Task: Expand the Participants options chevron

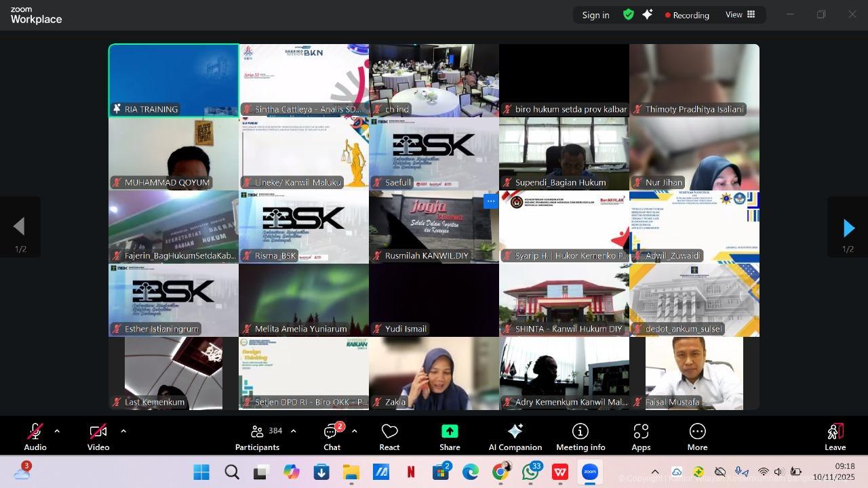Action: point(293,431)
